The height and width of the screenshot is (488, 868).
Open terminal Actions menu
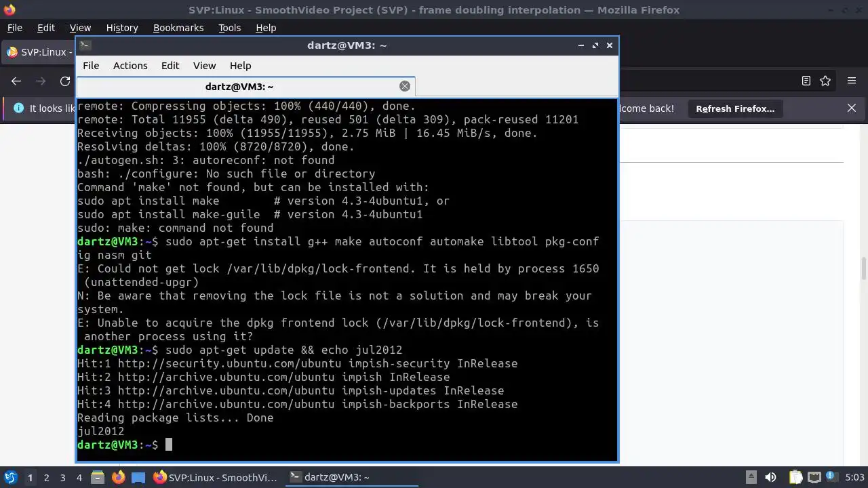(130, 65)
